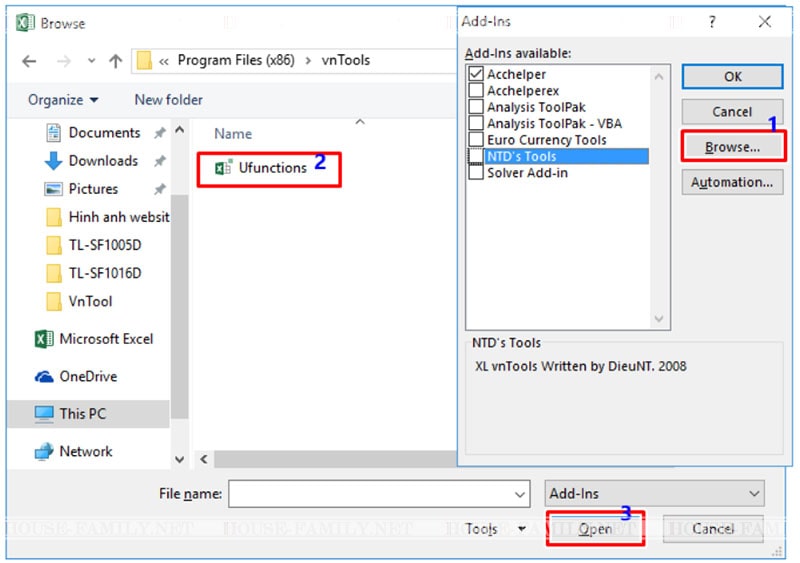Expand arrow after Program Files (x86)
800x563 pixels.
308,61
